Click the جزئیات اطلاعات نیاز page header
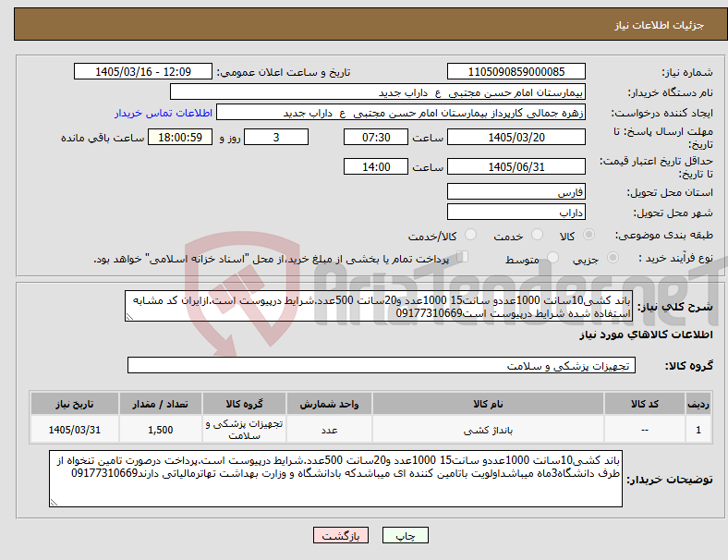Image resolution: width=728 pixels, height=560 pixels. (x=660, y=25)
